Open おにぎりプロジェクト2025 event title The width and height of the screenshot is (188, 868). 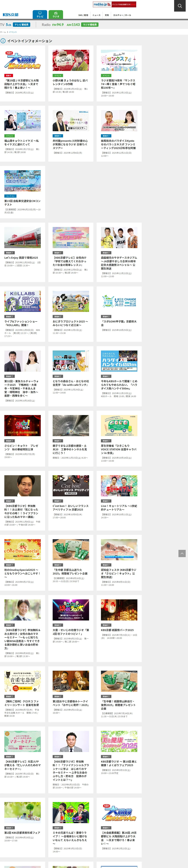(x=70, y=323)
